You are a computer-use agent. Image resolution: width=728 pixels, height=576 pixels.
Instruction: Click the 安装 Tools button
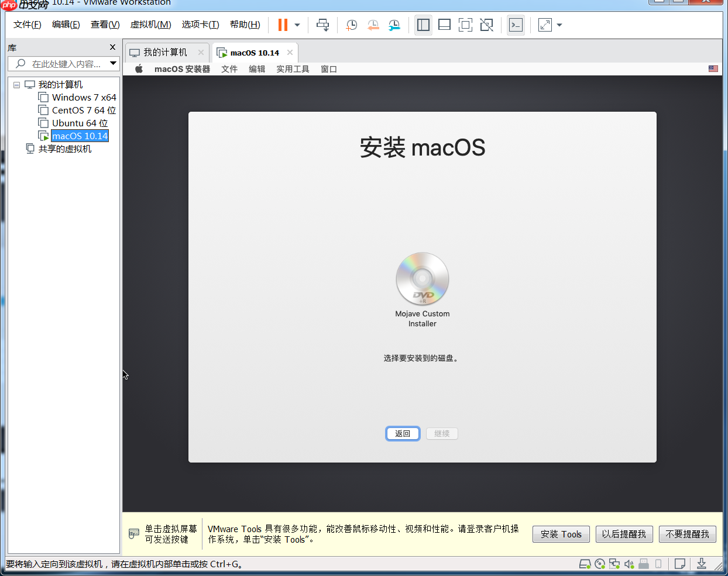(560, 534)
